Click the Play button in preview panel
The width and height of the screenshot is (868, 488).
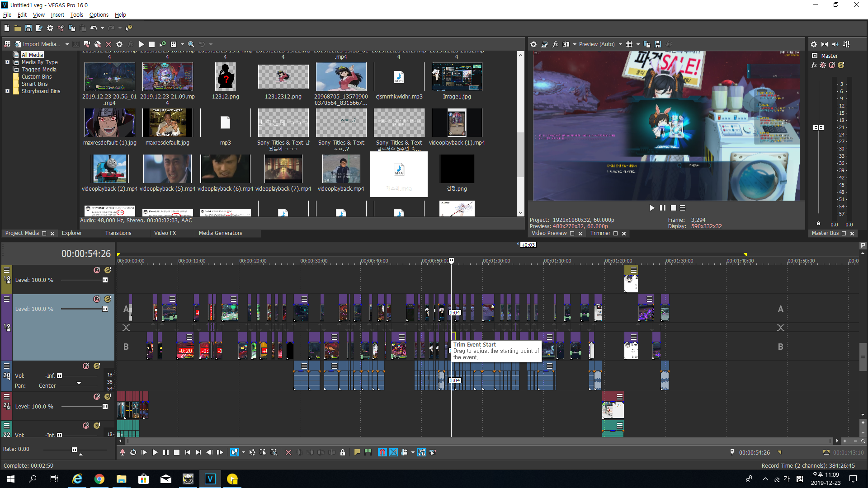point(651,208)
